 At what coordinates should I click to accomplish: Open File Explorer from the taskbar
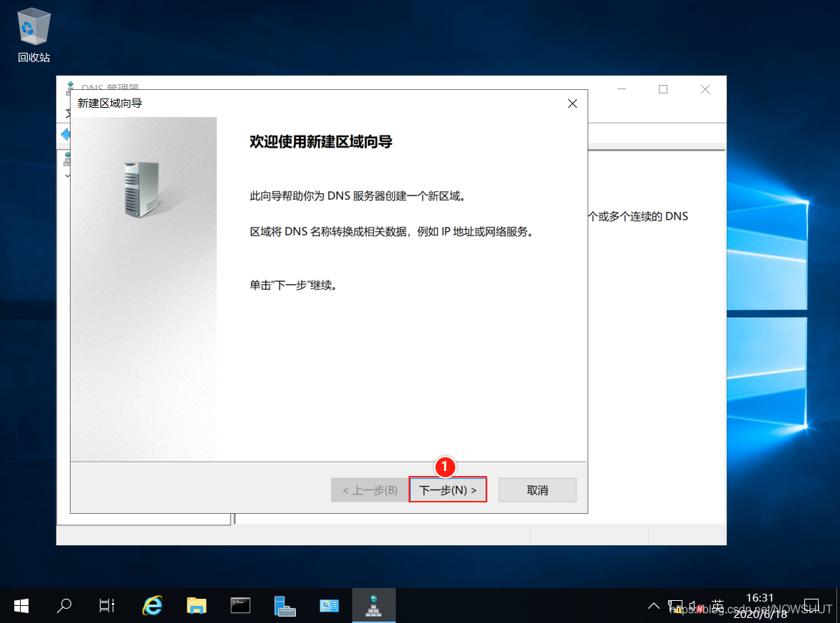[x=197, y=605]
